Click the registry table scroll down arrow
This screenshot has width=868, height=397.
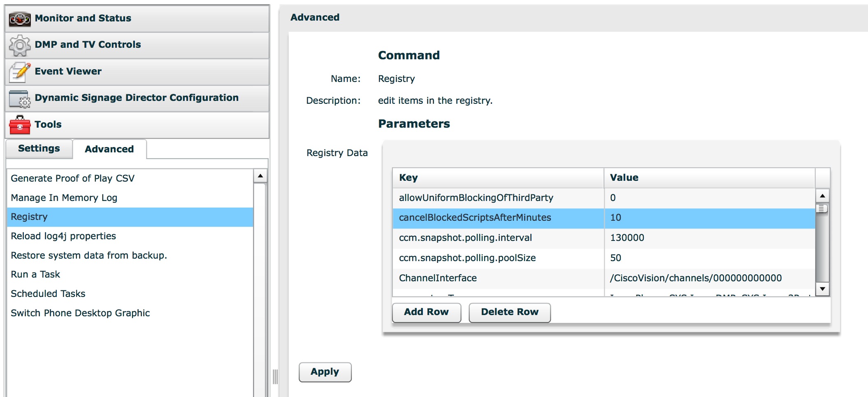click(x=822, y=289)
